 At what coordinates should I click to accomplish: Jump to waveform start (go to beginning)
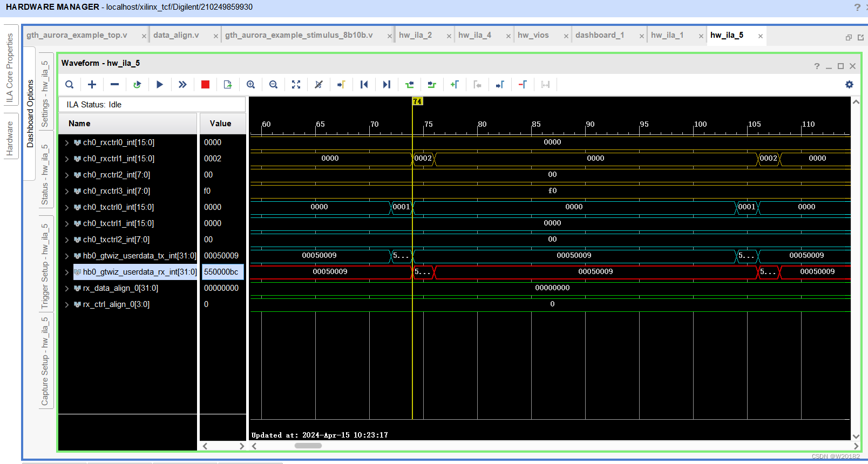click(x=364, y=85)
